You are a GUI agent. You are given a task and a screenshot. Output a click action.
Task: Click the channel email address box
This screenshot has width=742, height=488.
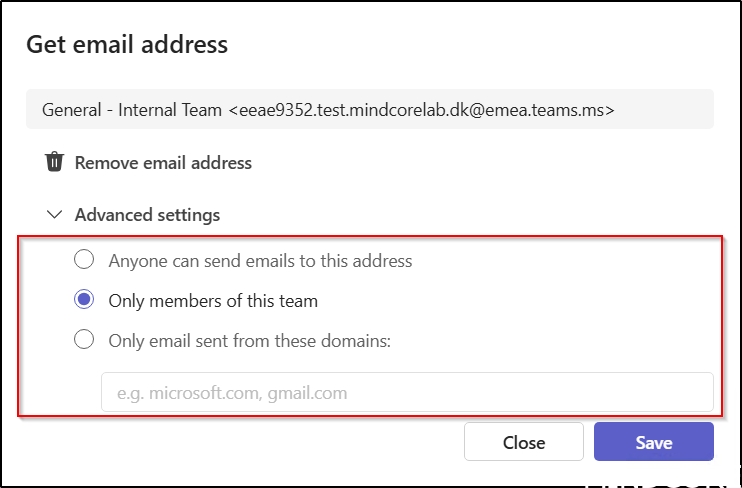coord(369,109)
